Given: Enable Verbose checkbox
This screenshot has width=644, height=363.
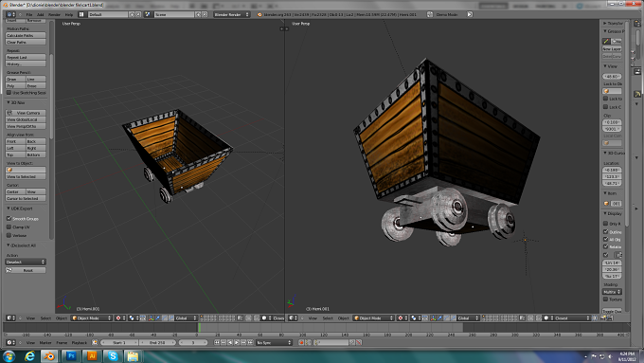Looking at the screenshot, I should pos(9,235).
